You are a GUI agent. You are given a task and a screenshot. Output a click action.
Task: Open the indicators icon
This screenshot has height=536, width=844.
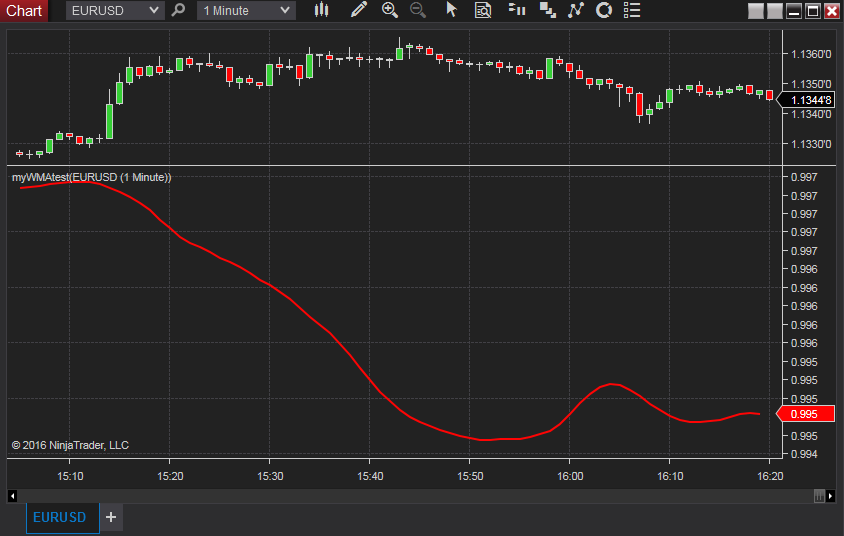pos(576,10)
